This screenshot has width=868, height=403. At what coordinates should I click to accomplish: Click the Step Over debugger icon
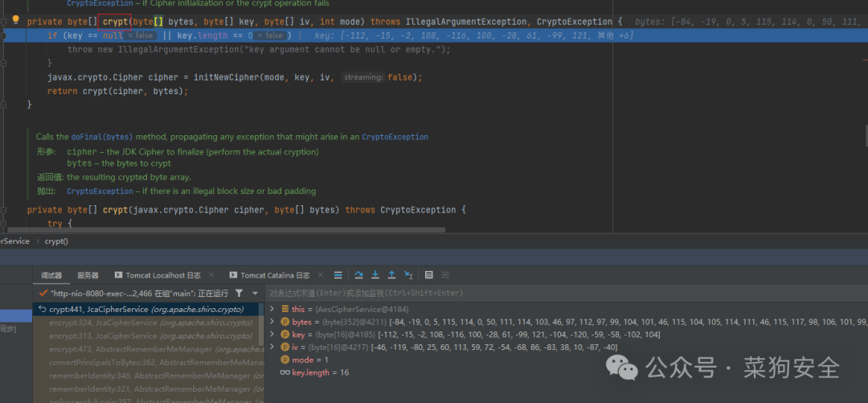(x=358, y=275)
